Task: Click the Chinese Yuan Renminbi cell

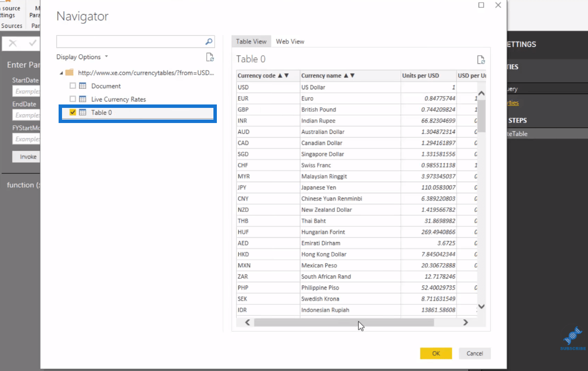Action: click(350, 199)
